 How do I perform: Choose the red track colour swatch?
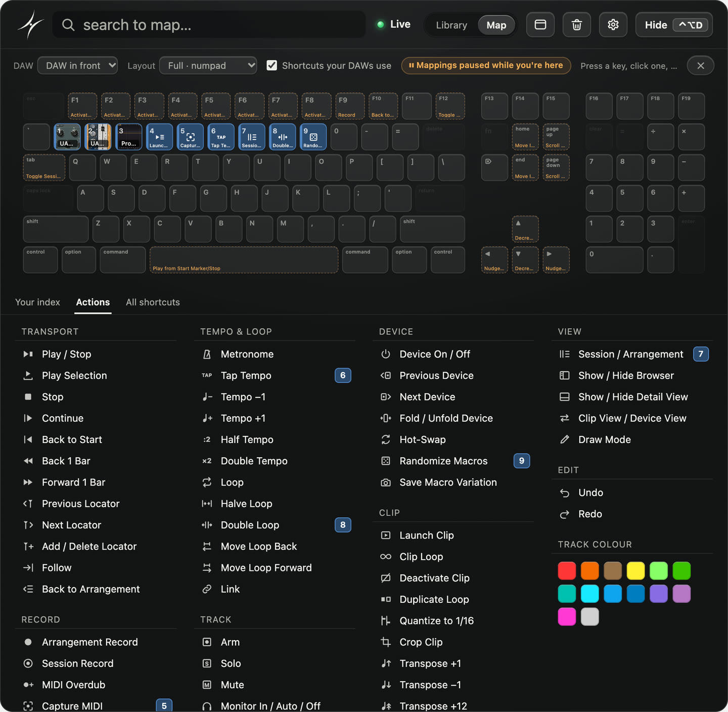click(567, 571)
